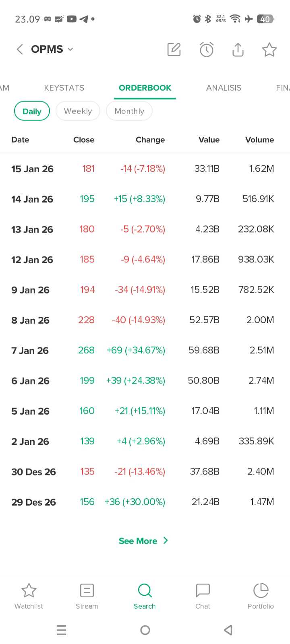Add OPMS to favorites with star icon
Screen dimensions: 290x644
click(x=269, y=50)
